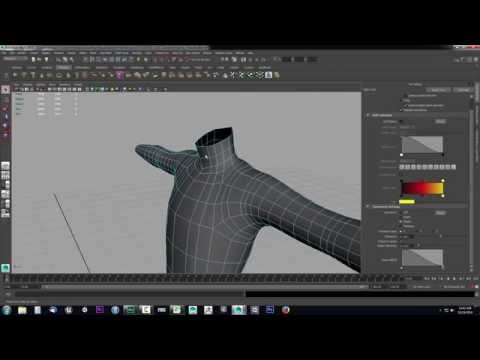Image resolution: width=480 pixels, height=360 pixels.
Task: Click the last soft select curve preset
Action: 453,167
